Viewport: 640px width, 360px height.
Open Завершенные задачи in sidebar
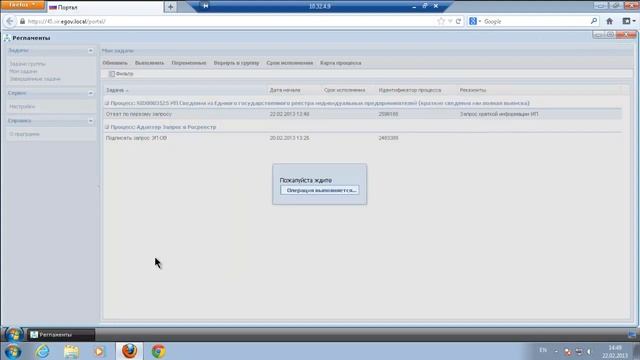[35, 79]
